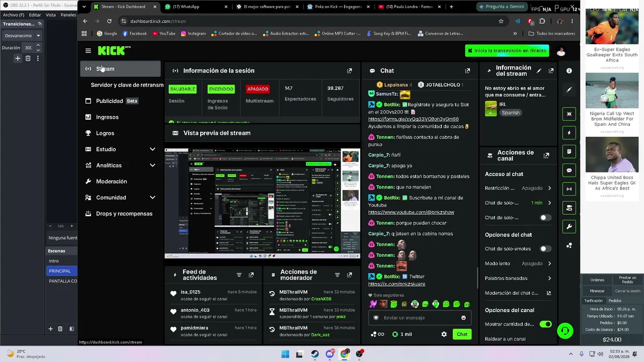This screenshot has height=362, width=644.
Task: Click Inicia la transmisión en directo button
Action: 508,51
